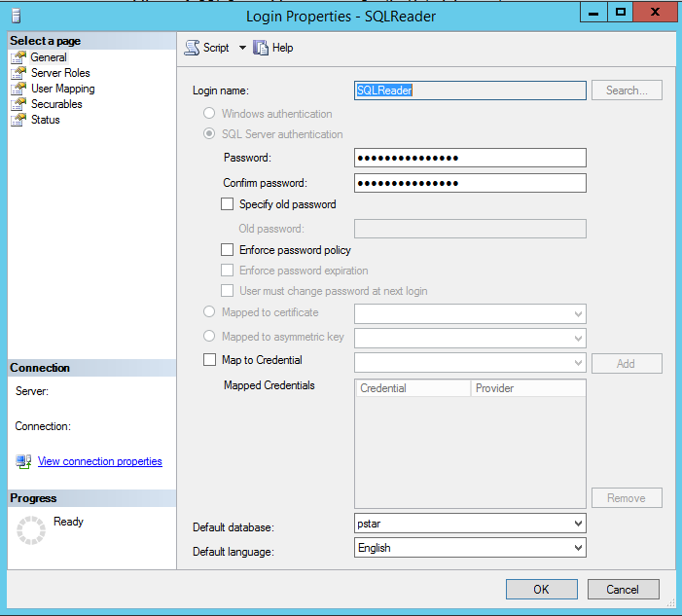This screenshot has width=682, height=616.
Task: Select SQL Server authentication radio button
Action: 209,133
